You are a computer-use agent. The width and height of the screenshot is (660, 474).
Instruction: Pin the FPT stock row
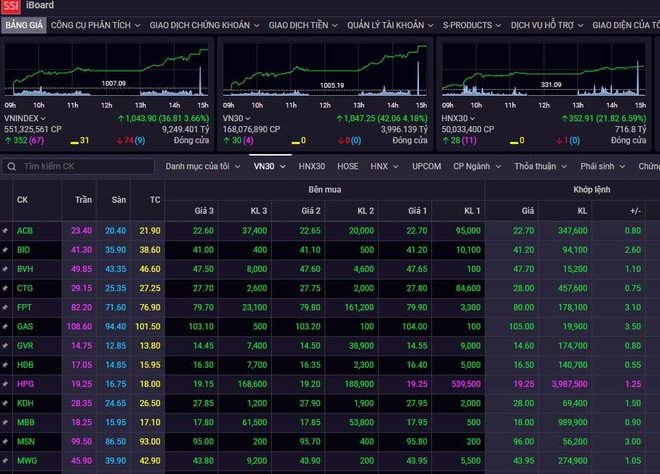[x=6, y=306]
